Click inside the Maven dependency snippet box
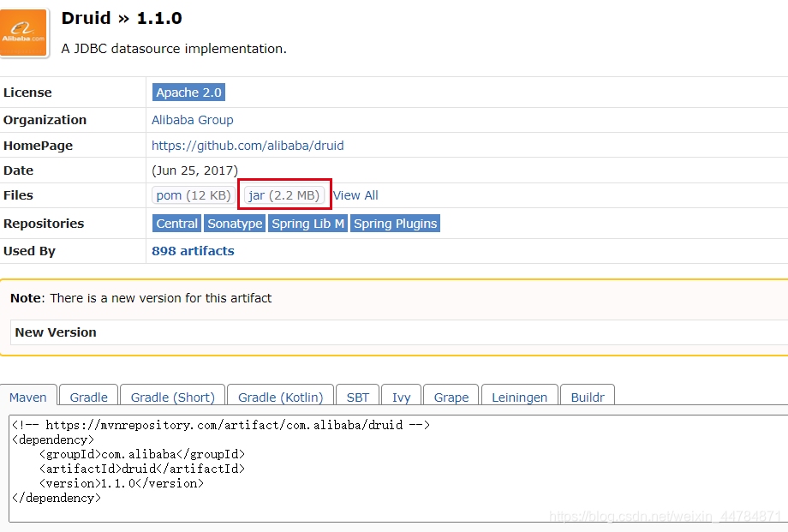Image resolution: width=788 pixels, height=532 pixels. [x=398, y=469]
